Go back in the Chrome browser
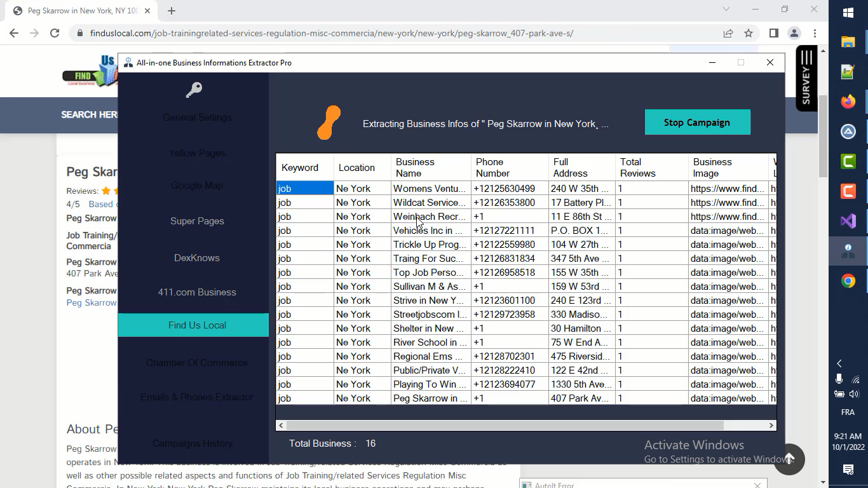Screen dimensions: 868x488 point(14,33)
